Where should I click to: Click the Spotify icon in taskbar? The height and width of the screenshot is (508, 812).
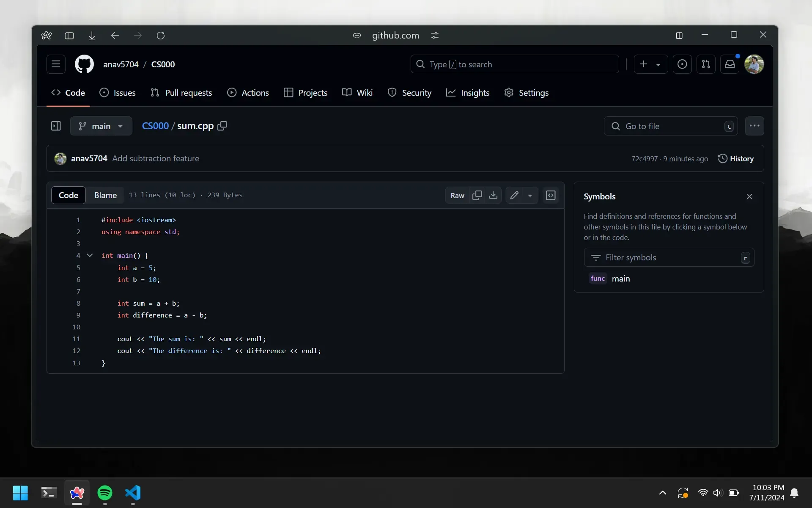[x=104, y=493]
